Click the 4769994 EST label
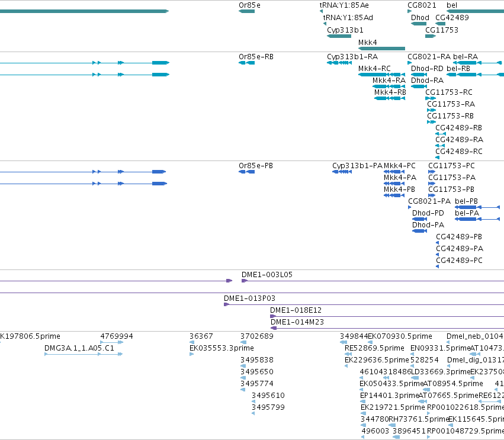 coord(116,336)
